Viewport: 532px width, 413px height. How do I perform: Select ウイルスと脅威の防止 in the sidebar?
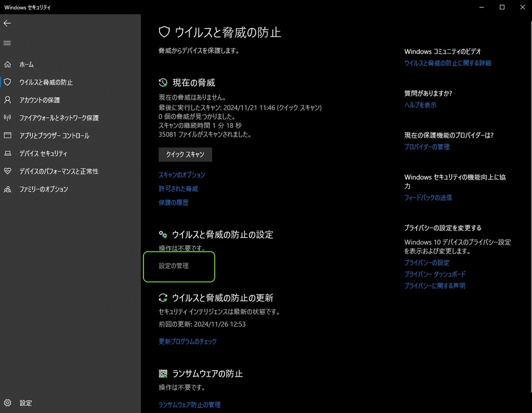46,82
